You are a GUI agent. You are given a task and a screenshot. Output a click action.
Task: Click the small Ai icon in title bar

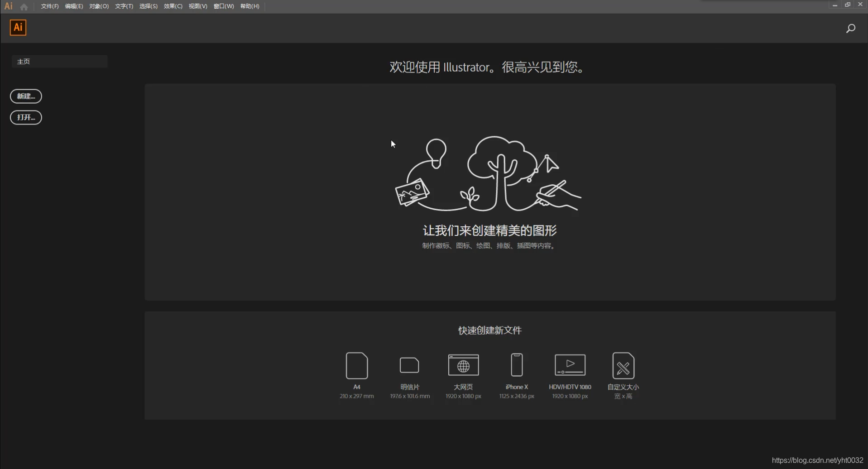pyautogui.click(x=9, y=6)
